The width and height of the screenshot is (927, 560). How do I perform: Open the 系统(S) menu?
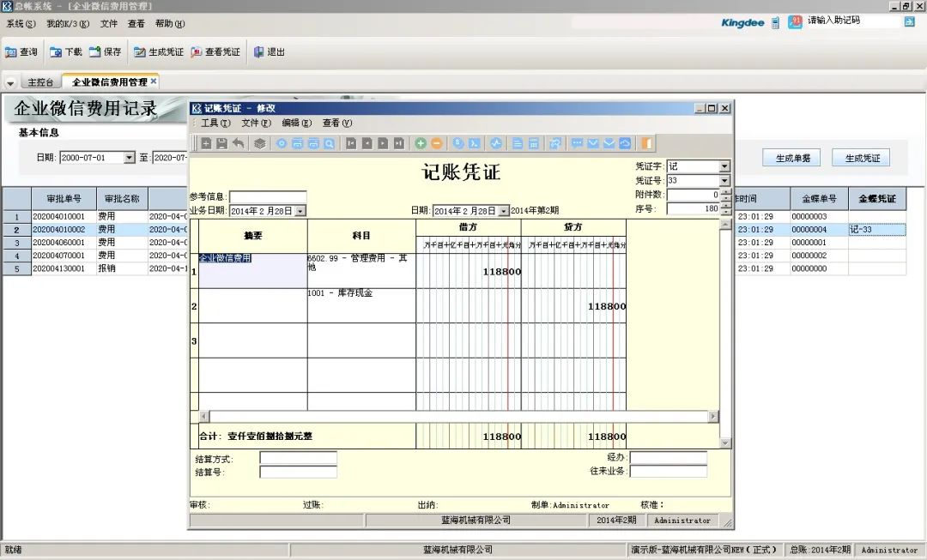(x=21, y=24)
